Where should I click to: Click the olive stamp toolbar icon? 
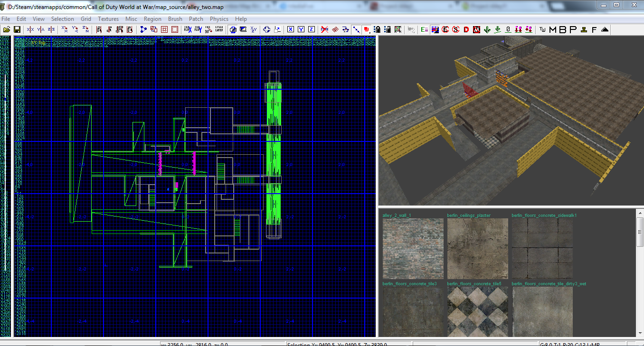583,29
